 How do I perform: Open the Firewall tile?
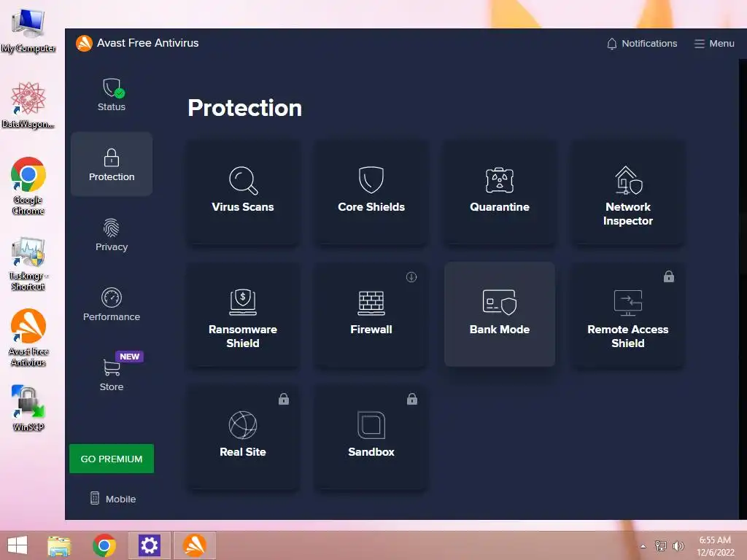[371, 314]
